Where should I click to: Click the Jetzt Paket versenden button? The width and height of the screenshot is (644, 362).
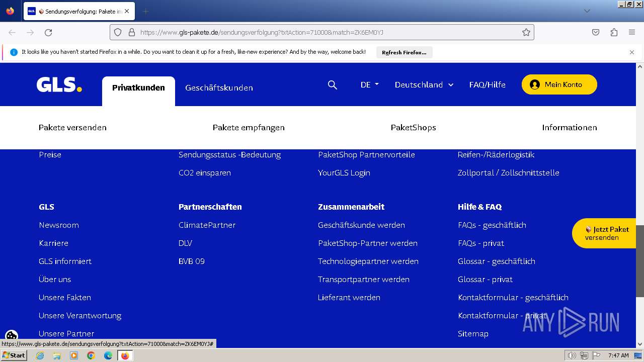[x=604, y=233]
